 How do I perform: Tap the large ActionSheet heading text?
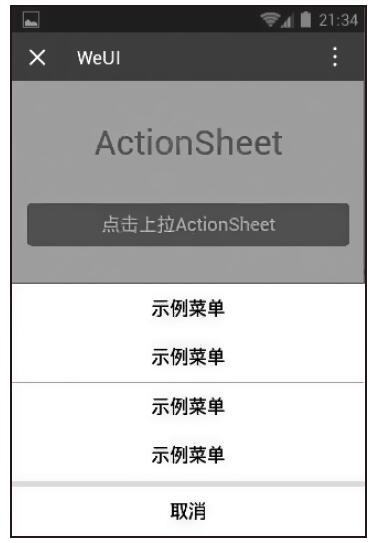pos(189,143)
